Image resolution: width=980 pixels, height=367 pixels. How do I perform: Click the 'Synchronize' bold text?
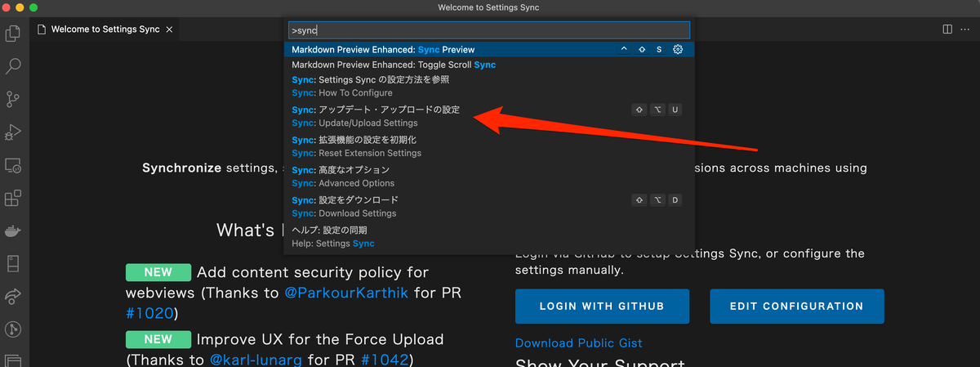181,168
